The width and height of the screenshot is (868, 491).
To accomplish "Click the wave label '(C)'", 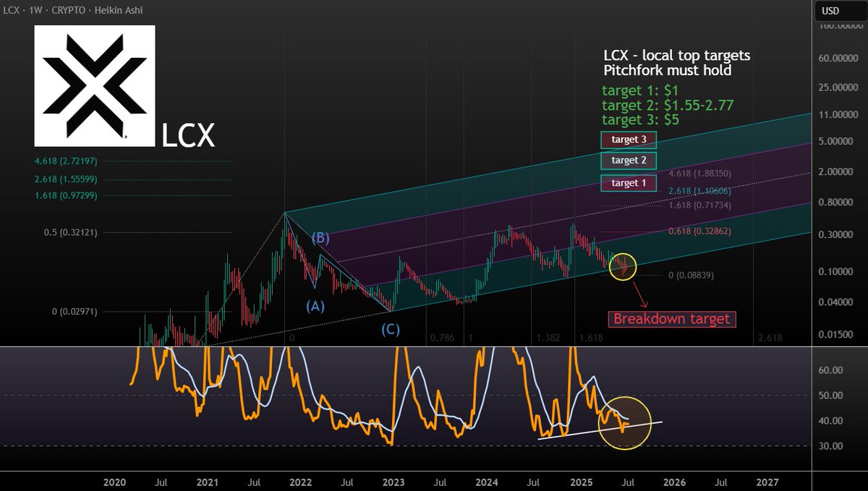I will [391, 330].
